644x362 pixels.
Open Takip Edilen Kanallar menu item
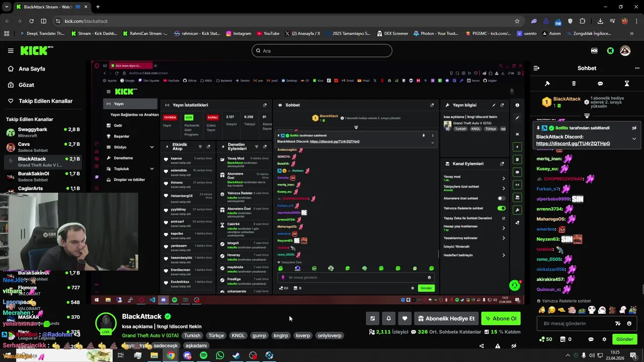pyautogui.click(x=45, y=101)
